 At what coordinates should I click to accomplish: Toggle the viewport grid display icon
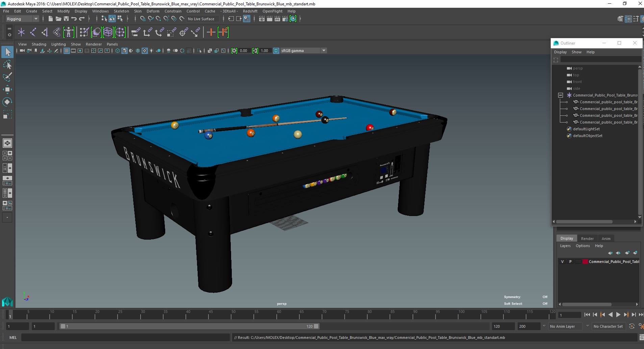coord(67,51)
